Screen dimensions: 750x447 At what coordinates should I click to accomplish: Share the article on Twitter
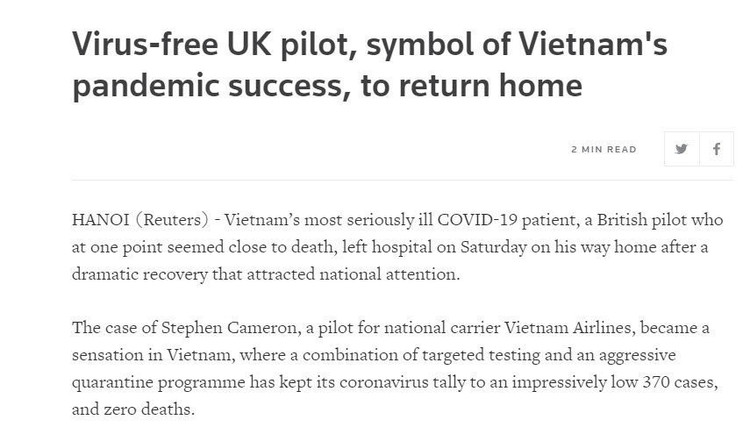681,150
